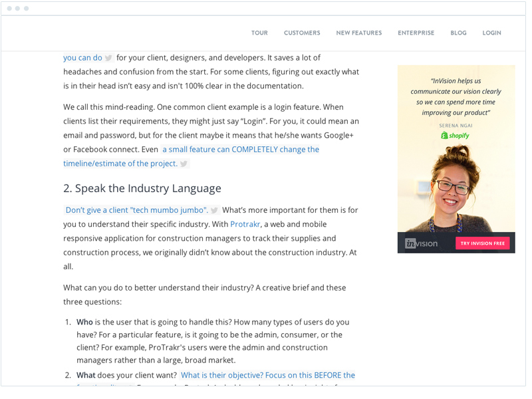This screenshot has width=532, height=399.
Task: Click the bold word 'What' in list item 2
Action: [x=86, y=375]
